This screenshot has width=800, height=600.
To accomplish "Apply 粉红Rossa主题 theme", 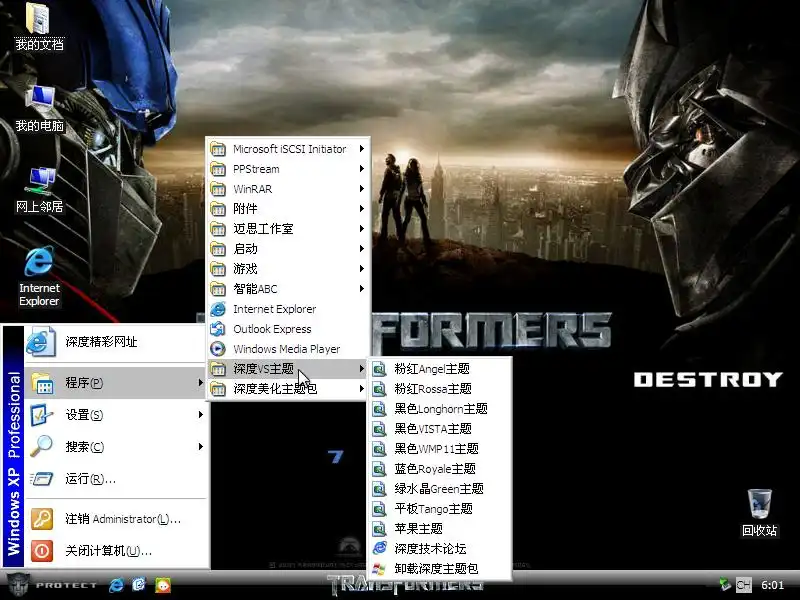I will (x=439, y=389).
